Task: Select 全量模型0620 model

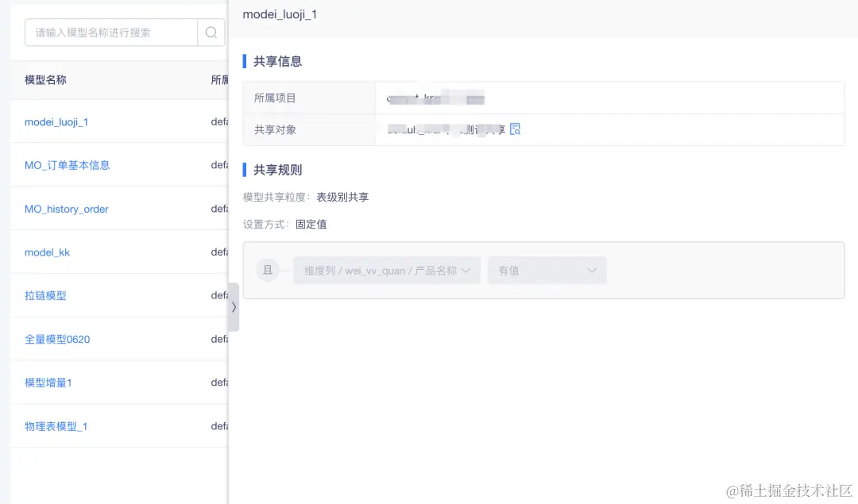Action: [x=56, y=339]
